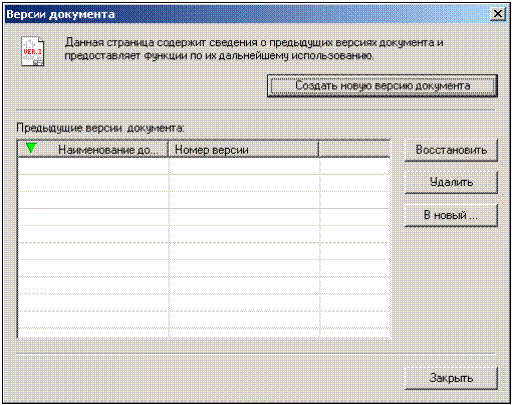The image size is (512, 405).
Task: Click the 'Удалить' button
Action: [x=451, y=182]
